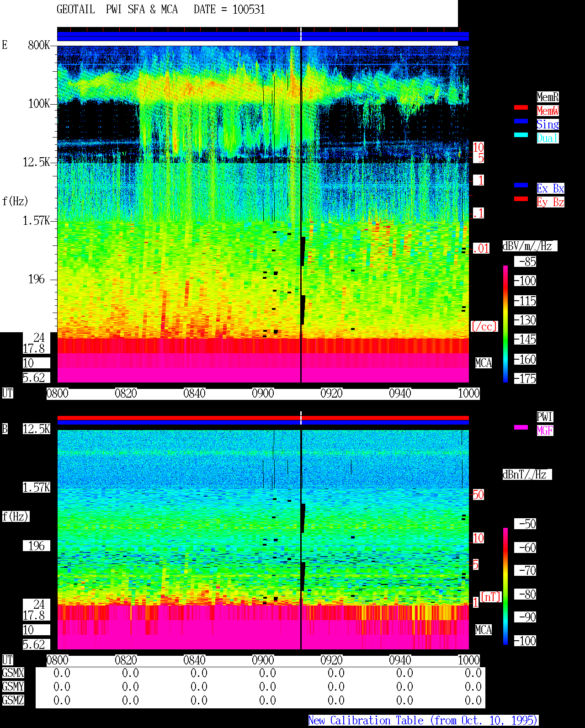Click the white marker on the top blue mode bar
This screenshot has width=585, height=728.
pyautogui.click(x=301, y=34)
